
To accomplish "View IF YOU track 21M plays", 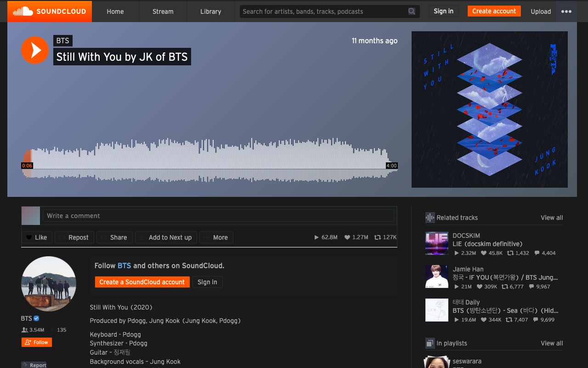I will point(463,287).
